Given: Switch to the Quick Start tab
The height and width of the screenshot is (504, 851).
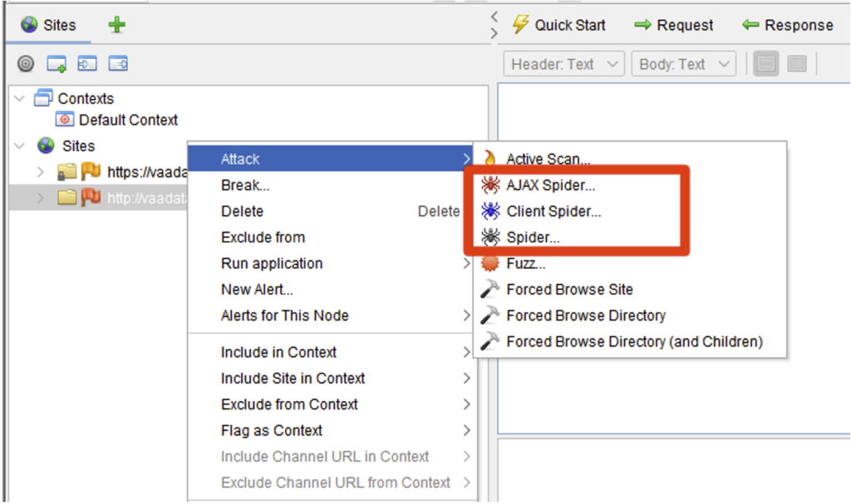Looking at the screenshot, I should [x=558, y=25].
